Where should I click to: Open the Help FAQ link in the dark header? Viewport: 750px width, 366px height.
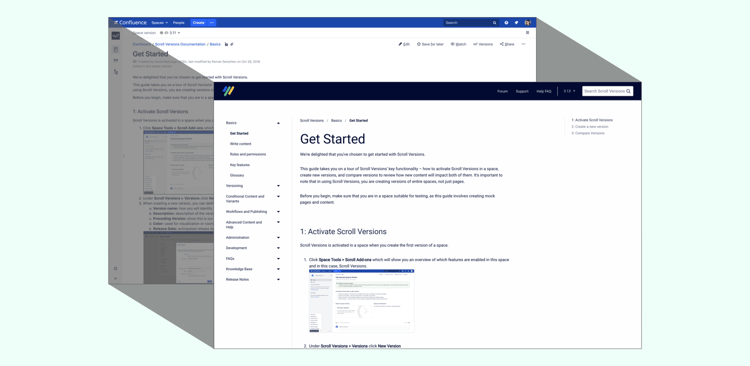(x=544, y=91)
